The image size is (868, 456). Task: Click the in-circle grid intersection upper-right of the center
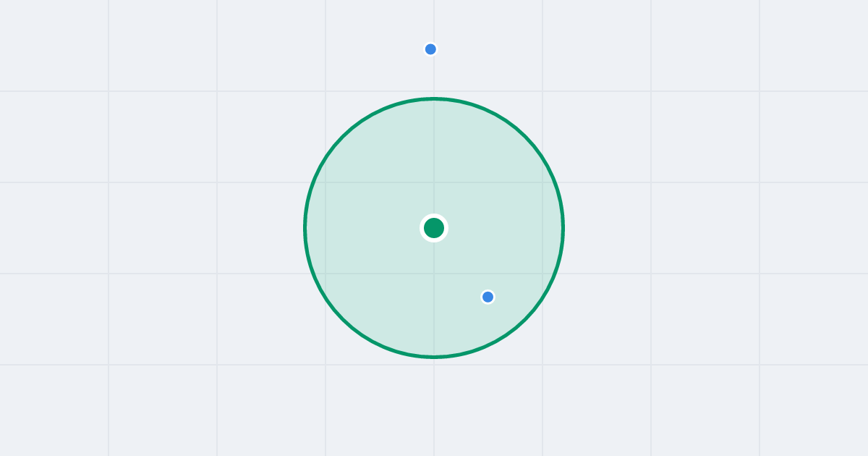pos(542,182)
